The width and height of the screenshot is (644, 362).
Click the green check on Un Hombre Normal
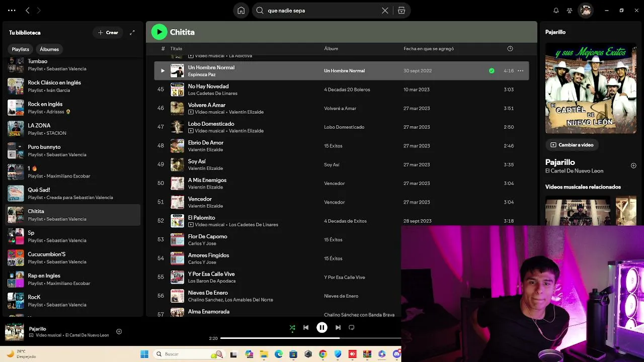pos(492,71)
